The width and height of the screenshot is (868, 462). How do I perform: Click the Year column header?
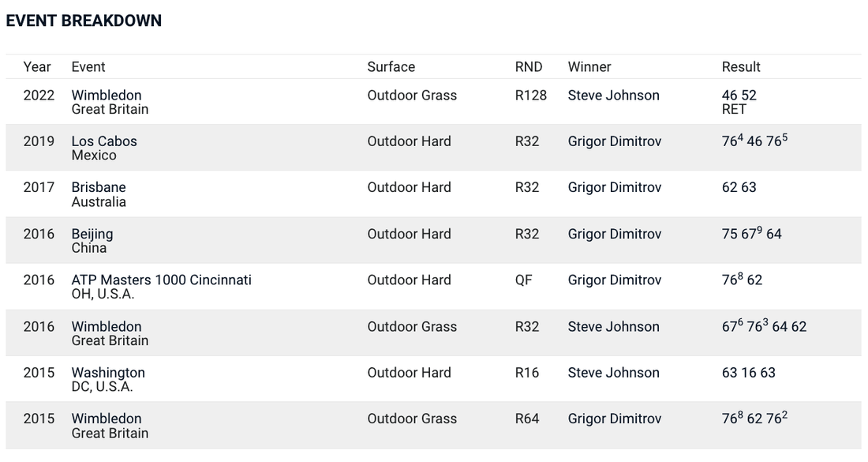click(37, 67)
